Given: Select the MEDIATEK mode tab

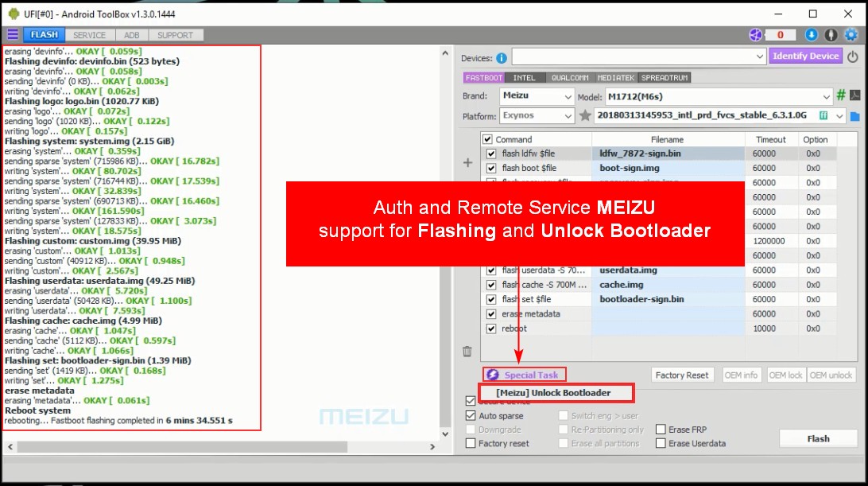Looking at the screenshot, I should point(615,78).
